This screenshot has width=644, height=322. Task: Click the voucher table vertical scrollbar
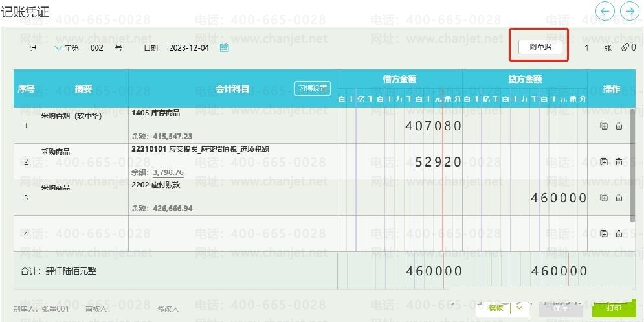pyautogui.click(x=633, y=165)
